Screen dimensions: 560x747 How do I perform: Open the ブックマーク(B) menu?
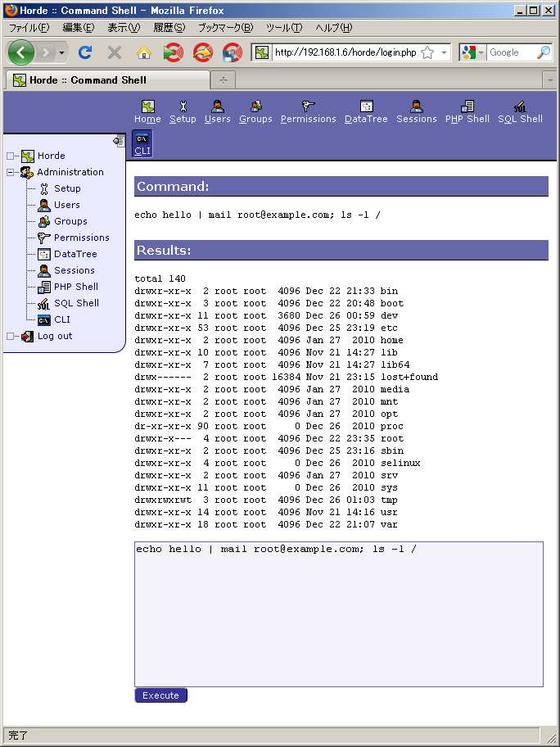pos(225,28)
